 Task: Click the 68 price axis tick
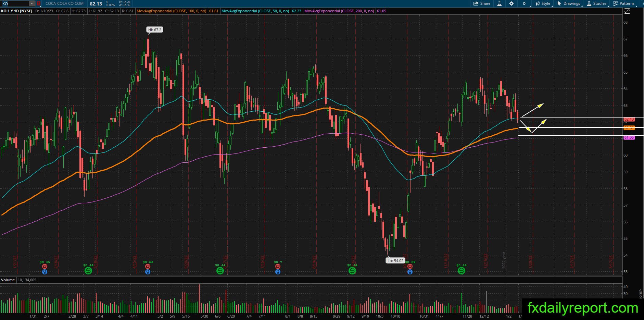point(626,22)
